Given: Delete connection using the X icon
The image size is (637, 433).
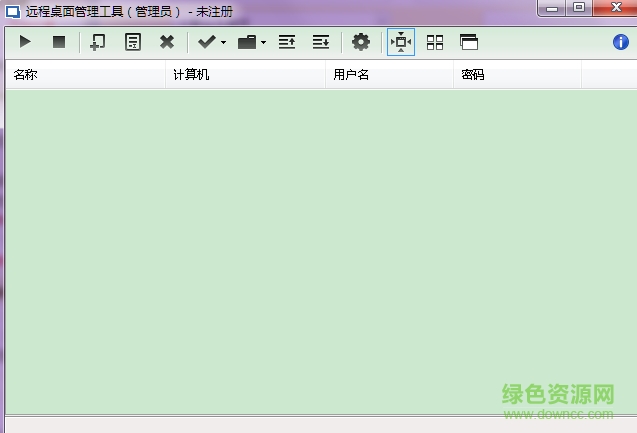Looking at the screenshot, I should 167,42.
